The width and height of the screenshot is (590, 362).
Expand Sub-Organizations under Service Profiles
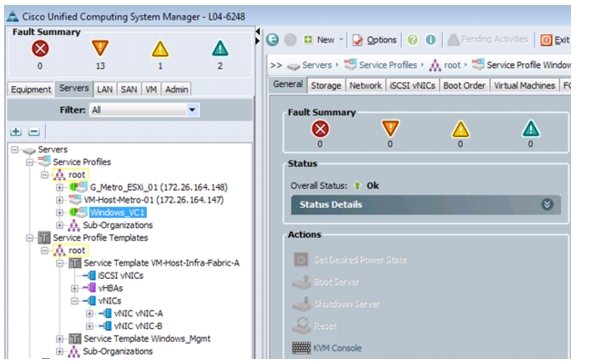[59, 225]
